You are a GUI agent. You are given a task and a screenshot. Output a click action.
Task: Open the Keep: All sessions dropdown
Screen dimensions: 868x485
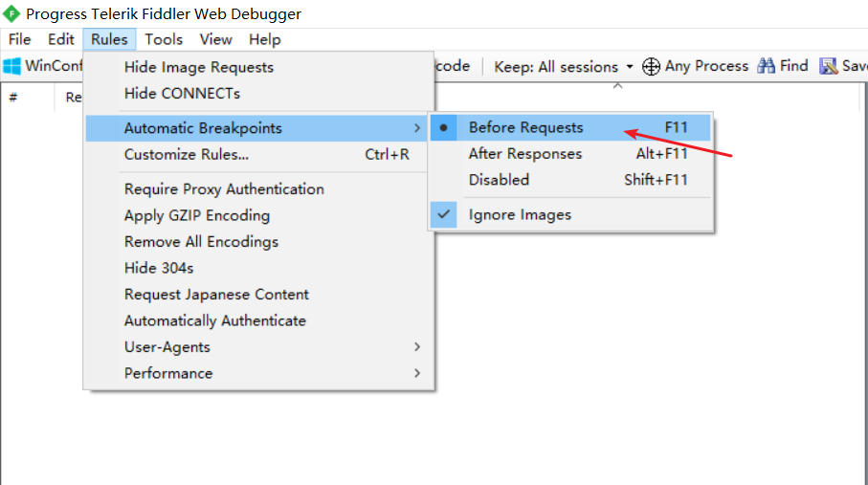click(x=564, y=66)
